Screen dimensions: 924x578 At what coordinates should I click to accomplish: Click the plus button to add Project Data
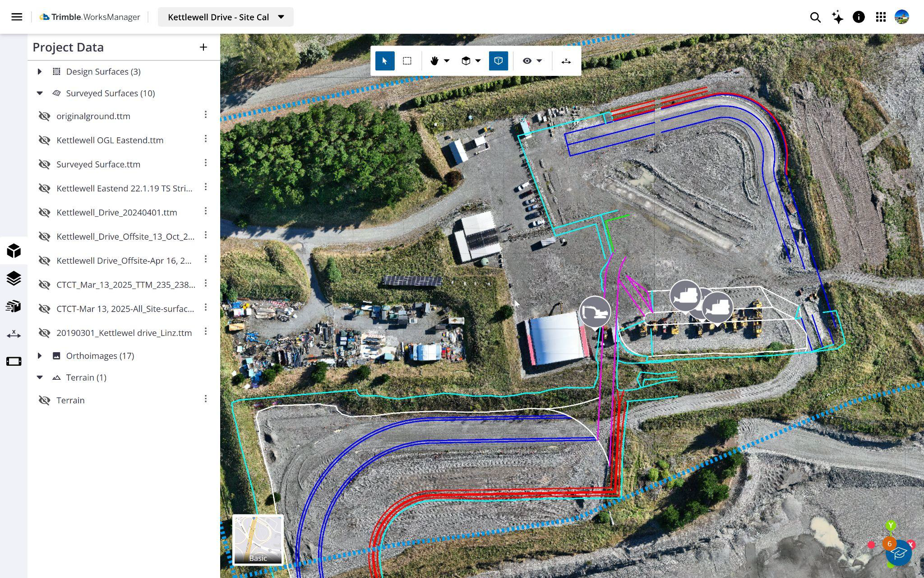(x=203, y=47)
